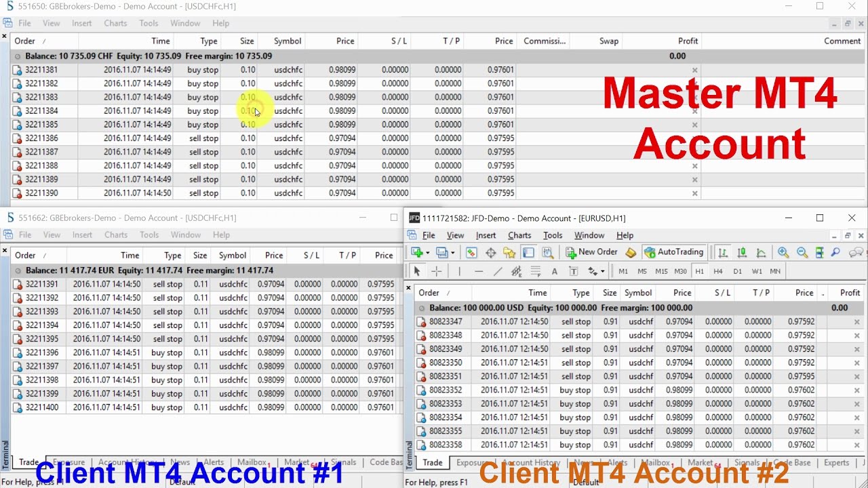Switch chart to Line Chart mode
The width and height of the screenshot is (868, 488).
762,252
